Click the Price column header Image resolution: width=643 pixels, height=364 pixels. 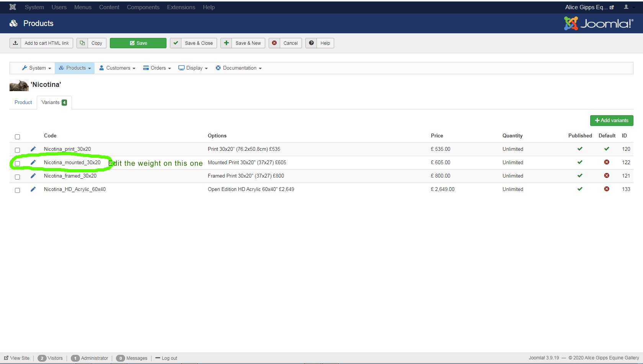[437, 135]
